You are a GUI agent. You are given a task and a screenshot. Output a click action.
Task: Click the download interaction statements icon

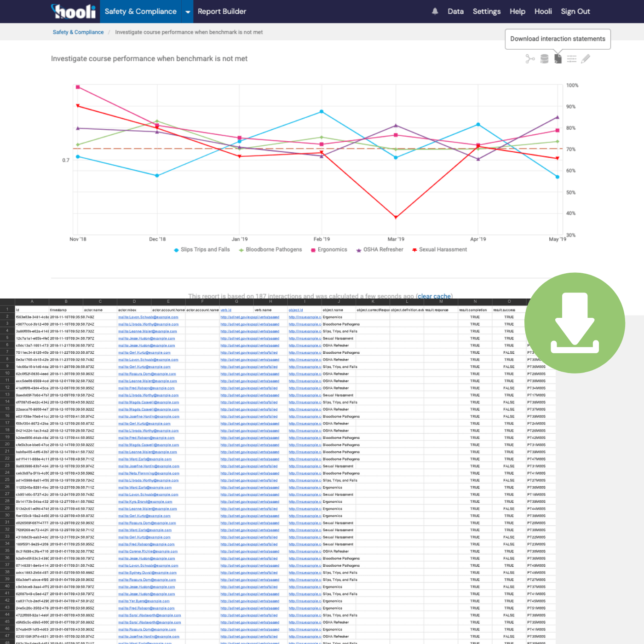click(x=558, y=58)
